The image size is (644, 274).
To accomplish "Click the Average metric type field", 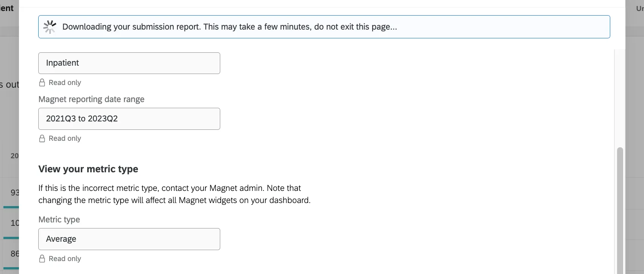I will tap(129, 239).
